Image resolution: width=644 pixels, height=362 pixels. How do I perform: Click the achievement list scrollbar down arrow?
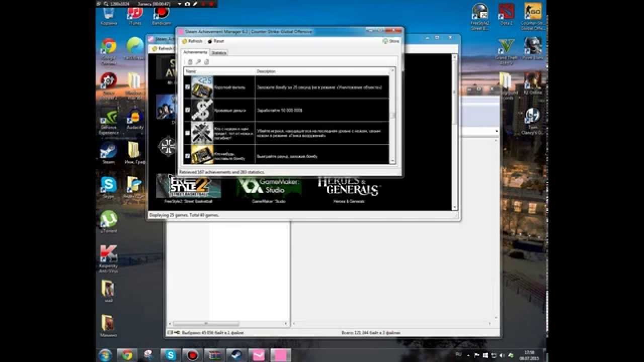tap(392, 161)
